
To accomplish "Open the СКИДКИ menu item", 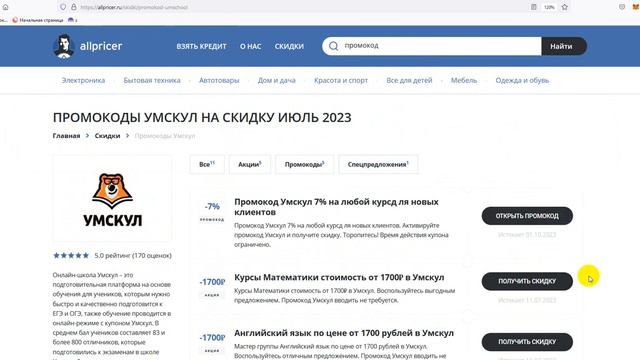I will coord(289,47).
